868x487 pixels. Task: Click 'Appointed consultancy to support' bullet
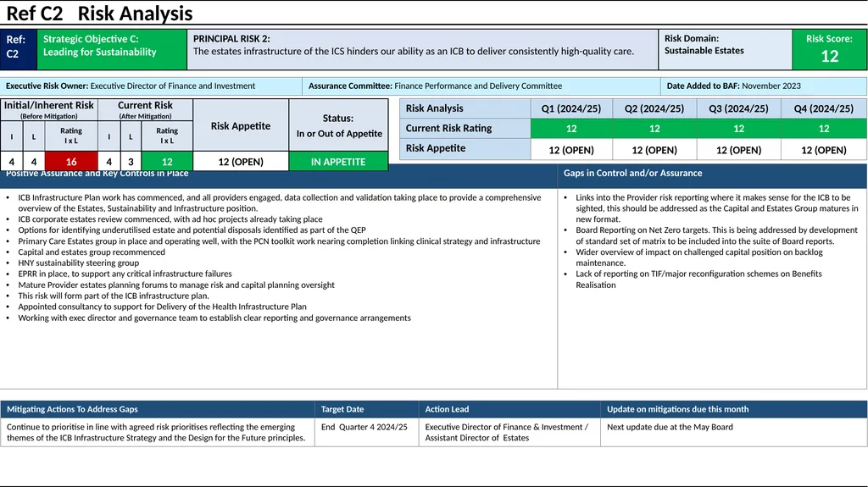pos(162,307)
